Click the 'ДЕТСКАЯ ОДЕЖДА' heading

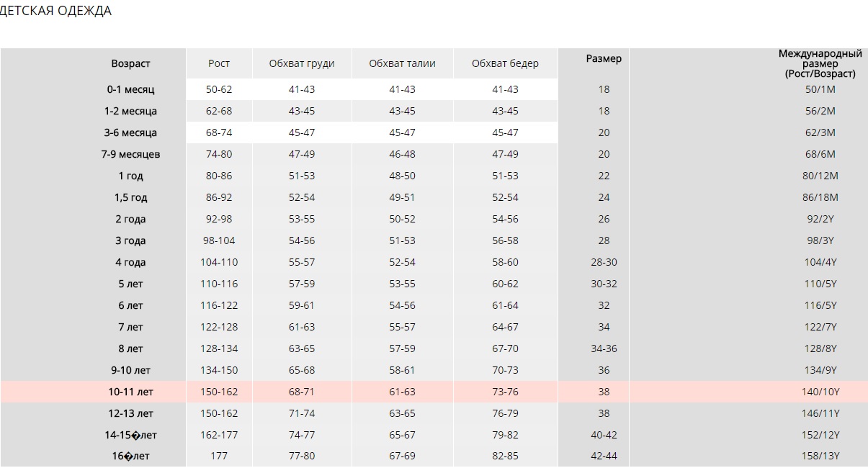[55, 12]
